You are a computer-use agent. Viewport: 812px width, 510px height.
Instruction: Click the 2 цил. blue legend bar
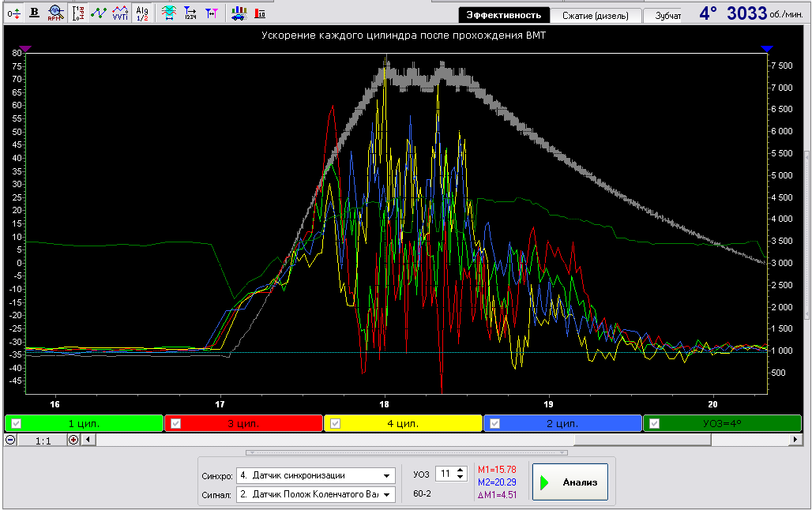(562, 423)
